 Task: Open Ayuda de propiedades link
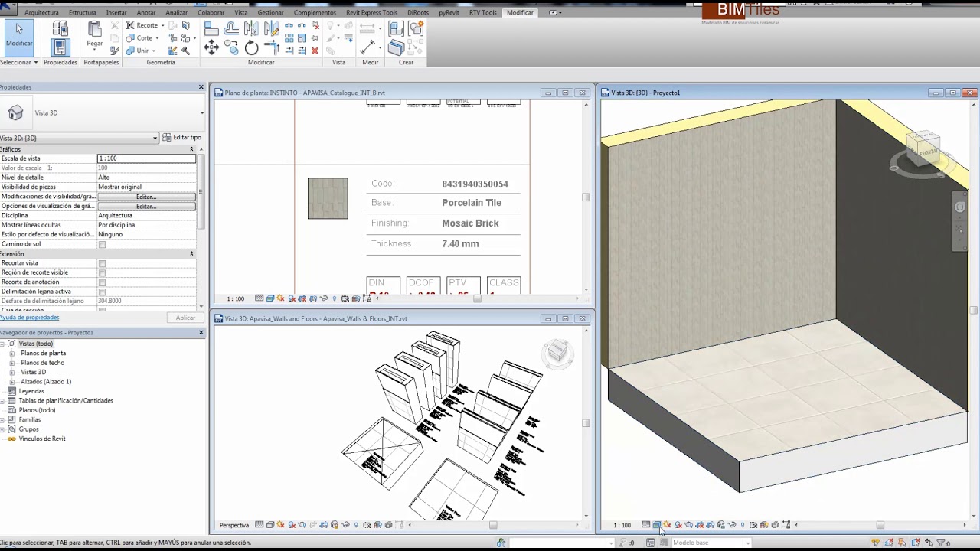click(x=29, y=318)
